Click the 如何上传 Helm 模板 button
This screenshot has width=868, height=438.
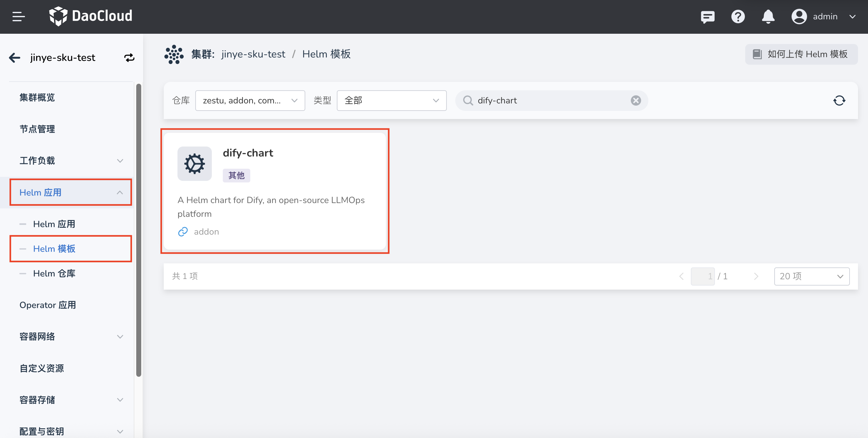click(801, 54)
